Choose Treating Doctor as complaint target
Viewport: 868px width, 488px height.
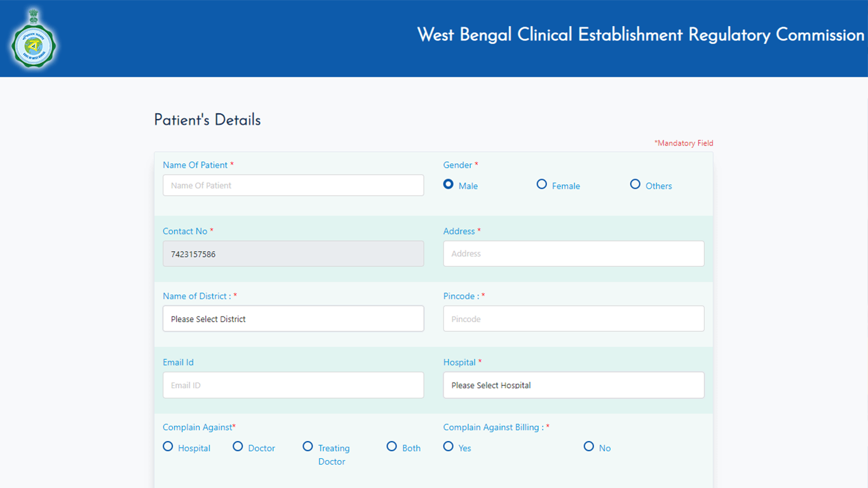[308, 447]
